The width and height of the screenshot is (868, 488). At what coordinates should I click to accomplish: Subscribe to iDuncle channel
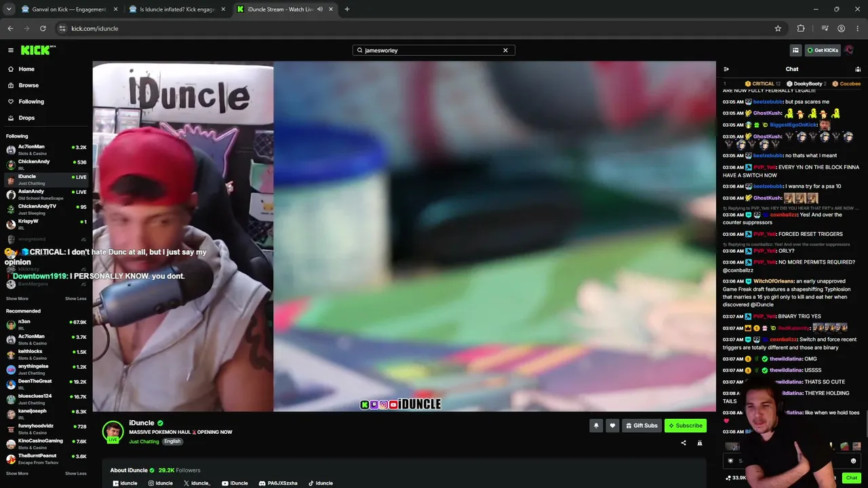(686, 426)
